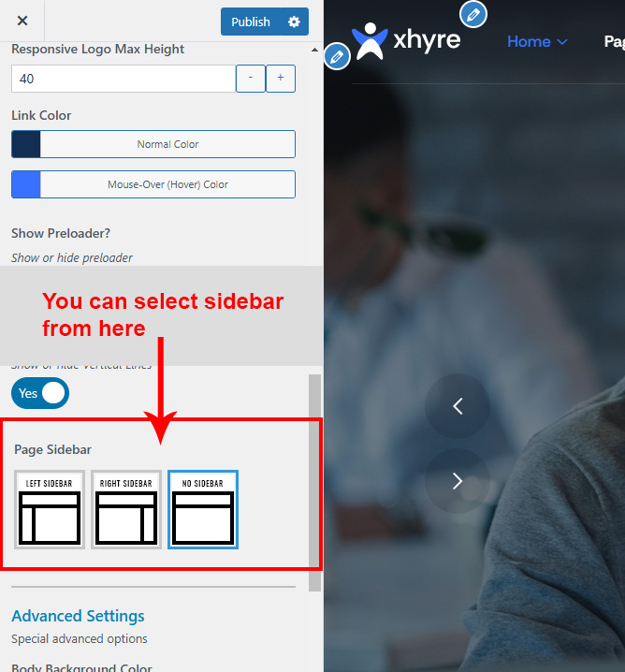Go to next slide arrow

(458, 481)
